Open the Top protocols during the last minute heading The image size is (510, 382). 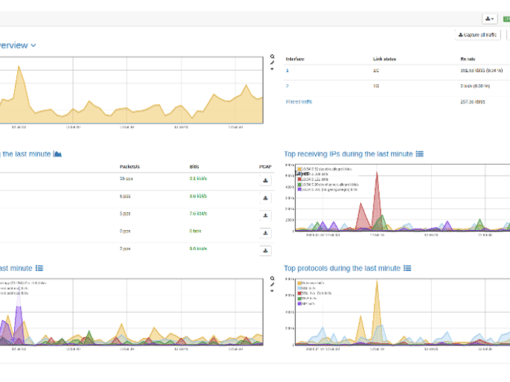pos(342,268)
